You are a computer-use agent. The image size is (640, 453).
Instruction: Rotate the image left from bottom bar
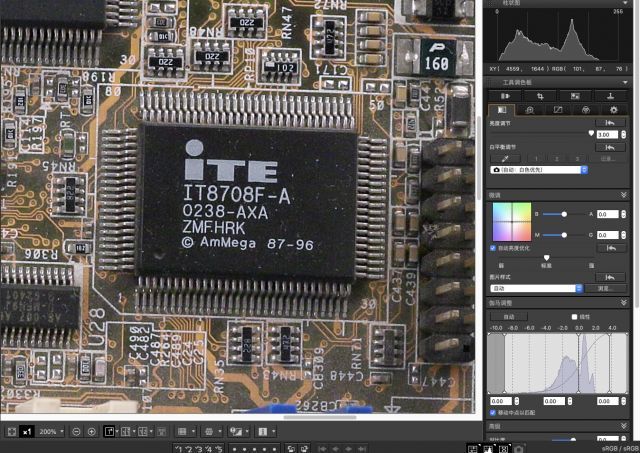point(291,449)
